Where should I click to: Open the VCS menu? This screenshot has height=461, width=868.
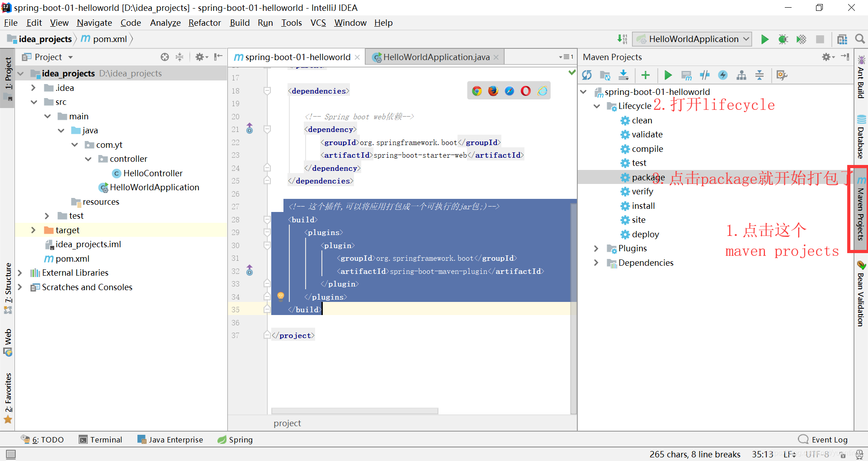coord(318,23)
